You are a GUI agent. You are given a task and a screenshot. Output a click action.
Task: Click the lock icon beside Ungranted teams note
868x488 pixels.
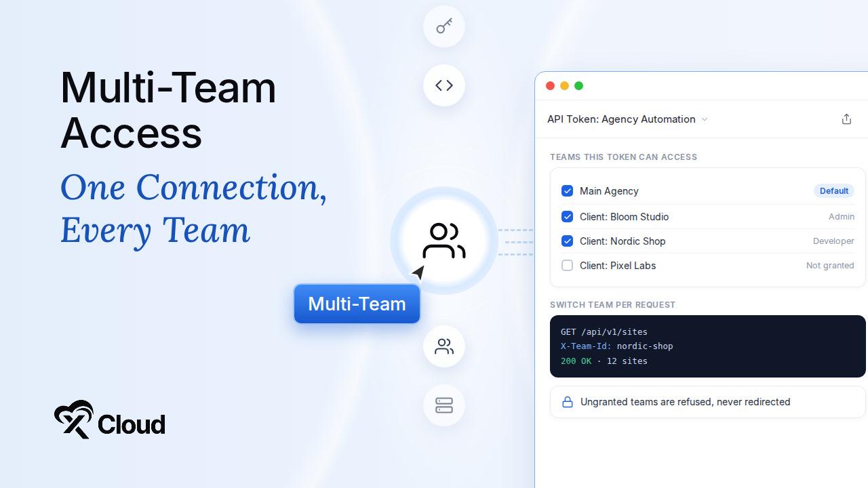click(x=568, y=402)
